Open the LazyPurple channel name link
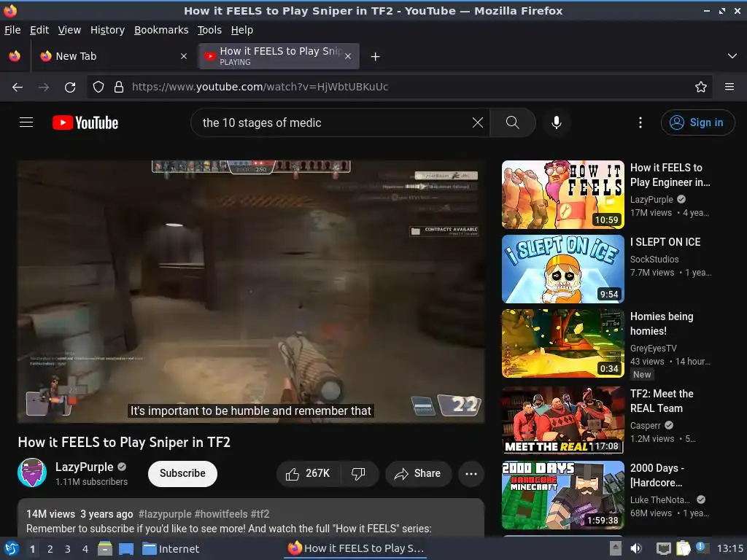 [x=85, y=467]
